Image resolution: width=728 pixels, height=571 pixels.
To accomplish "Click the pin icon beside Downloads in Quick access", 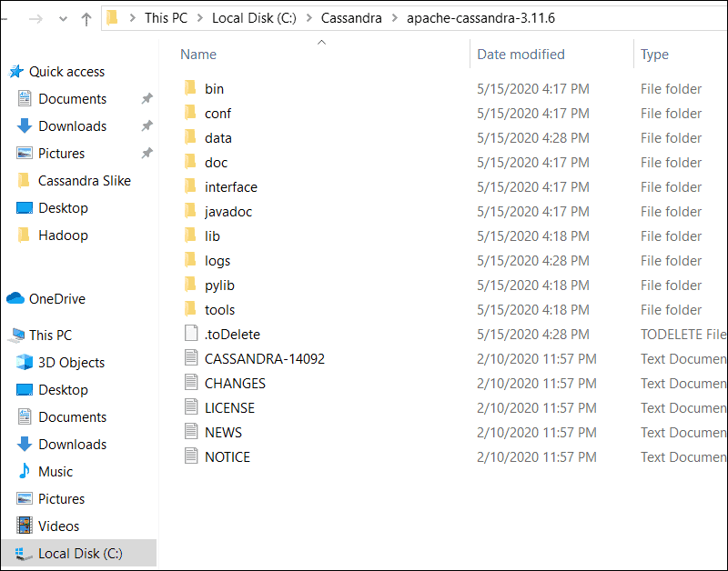I will 147,125.
